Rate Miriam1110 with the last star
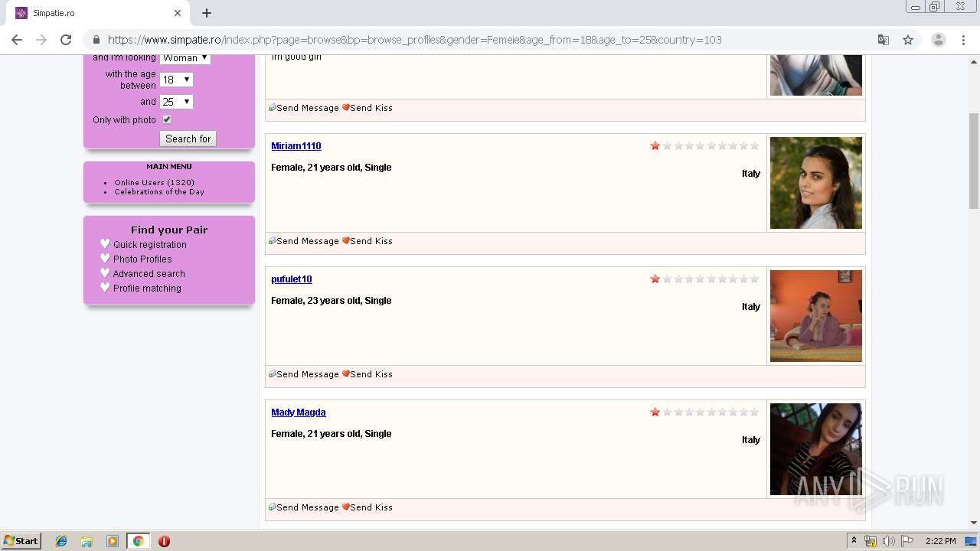 coord(754,145)
